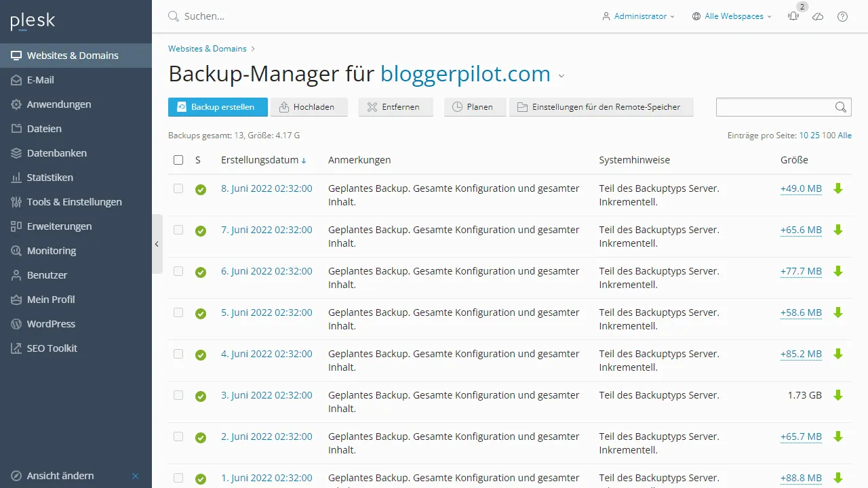The image size is (868, 488).
Task: Tick the checkbox for 2. Juni 2022 backup
Action: (x=178, y=436)
